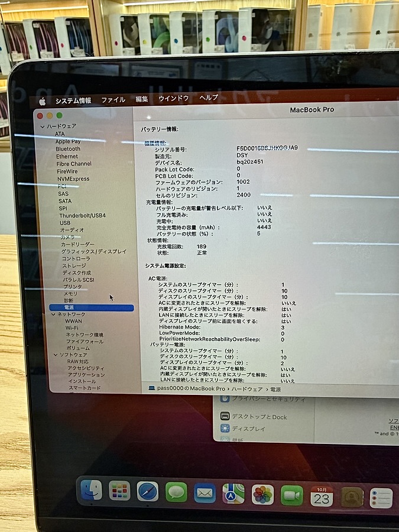Select SATA in the sidebar
The width and height of the screenshot is (399, 532).
coord(65,201)
